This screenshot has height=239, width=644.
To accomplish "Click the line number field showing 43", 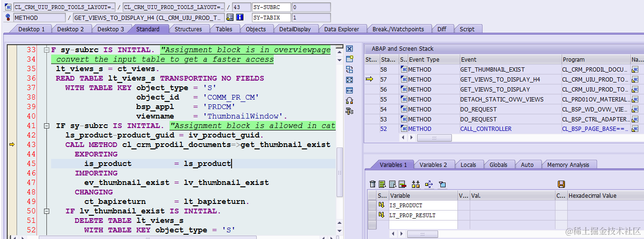I will pyautogui.click(x=241, y=7).
